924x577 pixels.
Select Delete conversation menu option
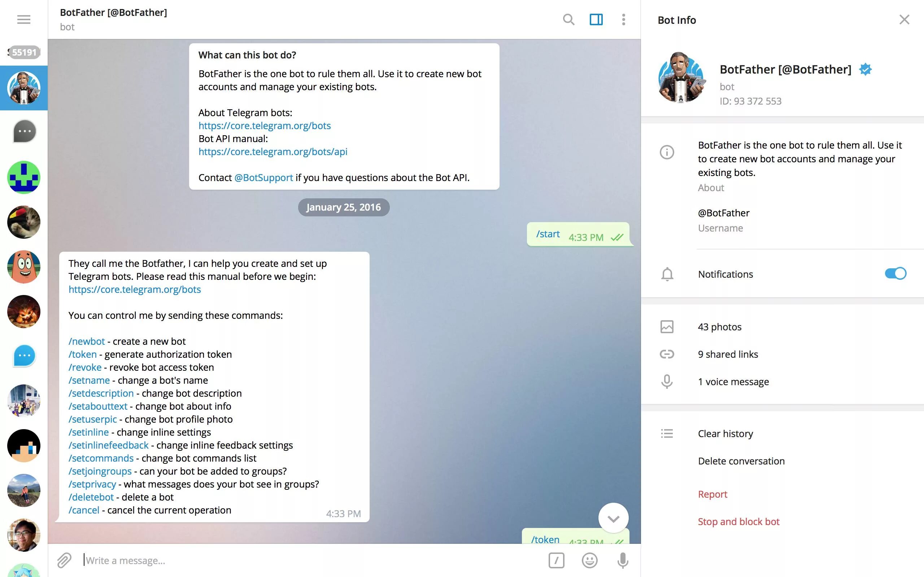tap(741, 461)
